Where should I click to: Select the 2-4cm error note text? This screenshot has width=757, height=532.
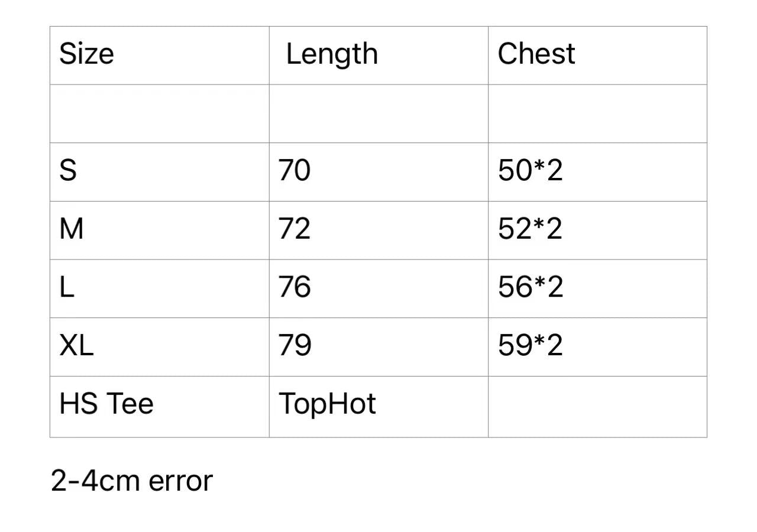131,481
